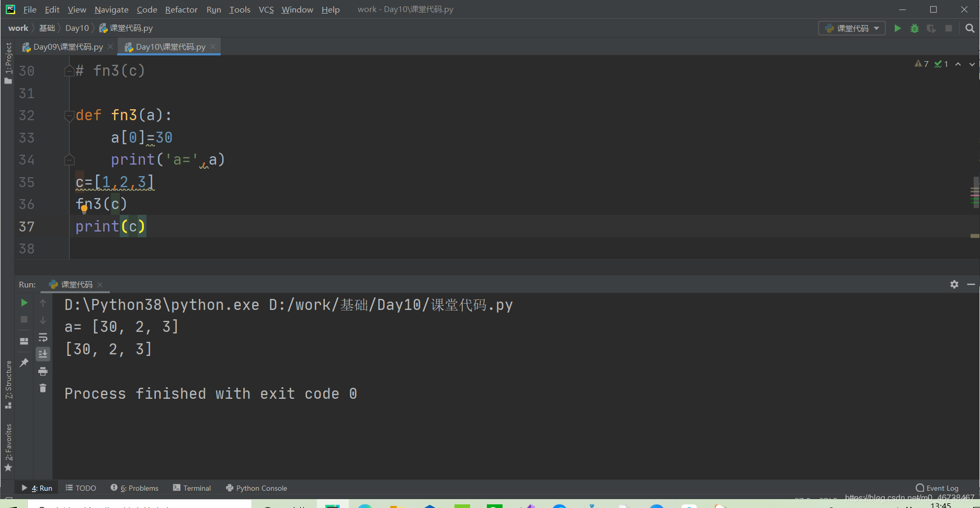Open the VCS menu
This screenshot has width=980, height=508.
tap(266, 9)
